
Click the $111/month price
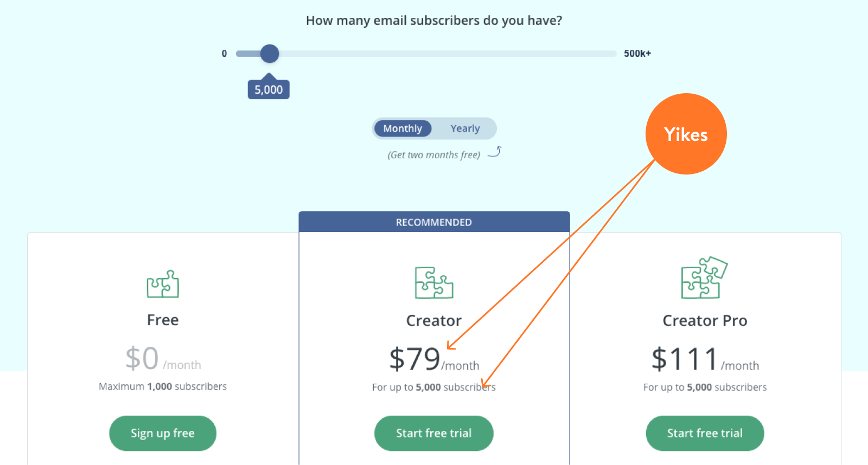705,359
